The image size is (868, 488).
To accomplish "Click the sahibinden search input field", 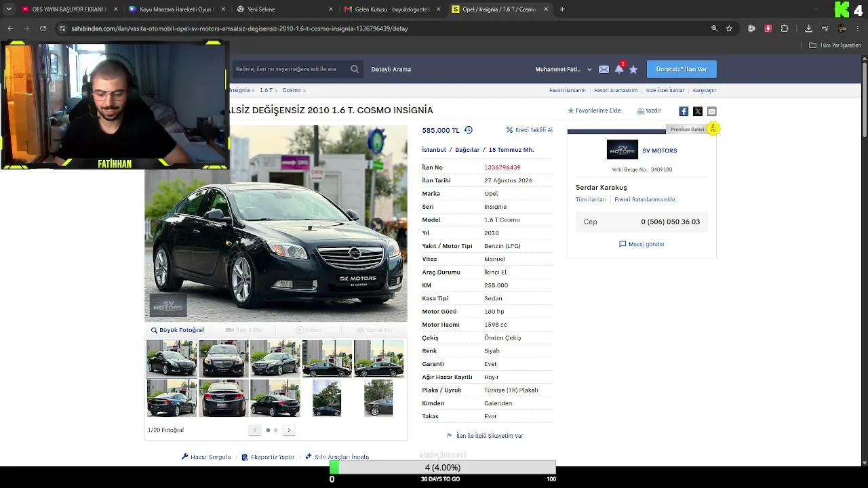I will [290, 69].
